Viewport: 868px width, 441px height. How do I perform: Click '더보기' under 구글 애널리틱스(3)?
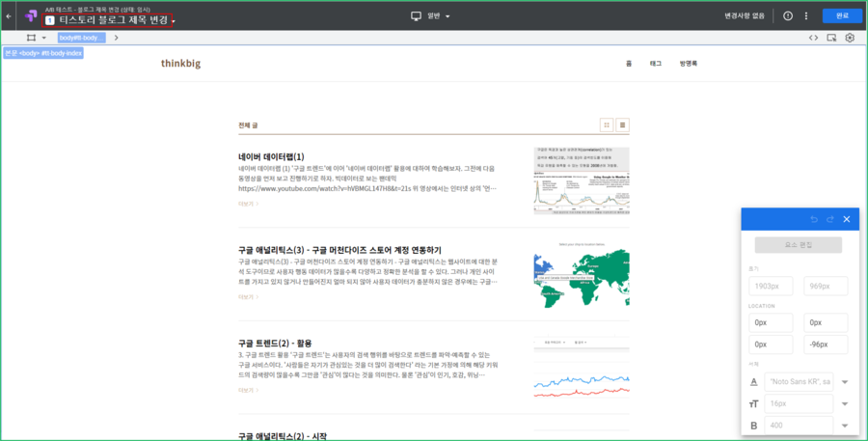(248, 297)
